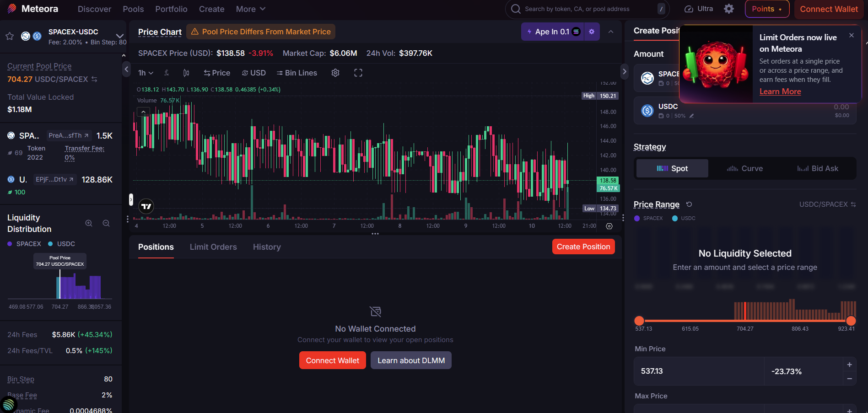Enter fullscreen chart mode
Image resolution: width=868 pixels, height=413 pixels.
(358, 73)
